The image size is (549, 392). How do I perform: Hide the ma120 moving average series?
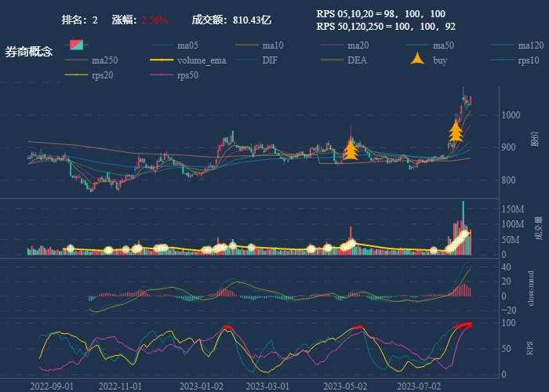[530, 45]
